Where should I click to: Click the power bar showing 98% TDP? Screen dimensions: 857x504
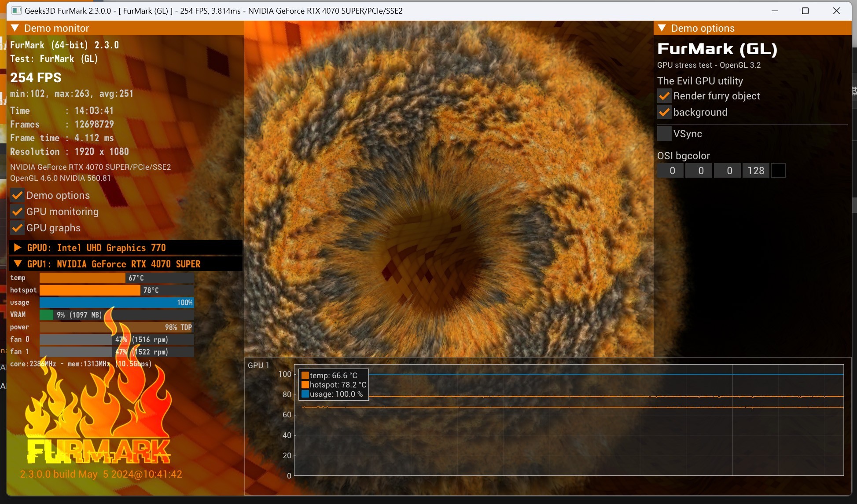pos(117,327)
